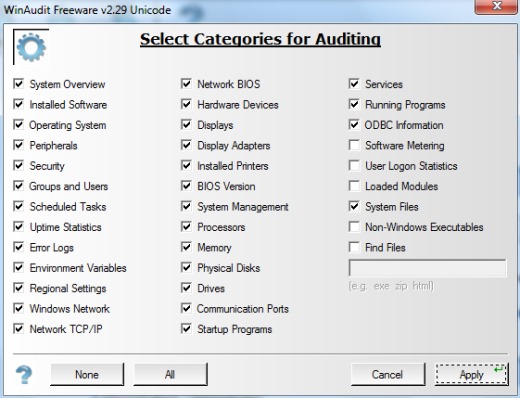Apply the selected audit categories
The height and width of the screenshot is (398, 520).
tap(472, 374)
